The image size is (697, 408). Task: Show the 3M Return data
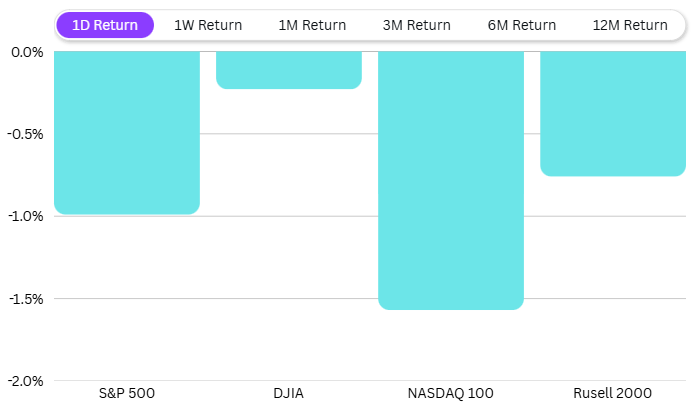(x=417, y=25)
